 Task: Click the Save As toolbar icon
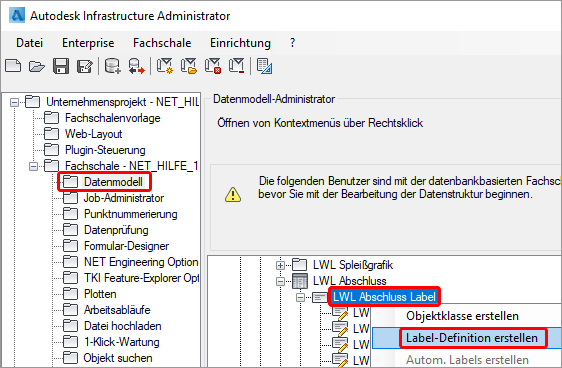point(85,66)
